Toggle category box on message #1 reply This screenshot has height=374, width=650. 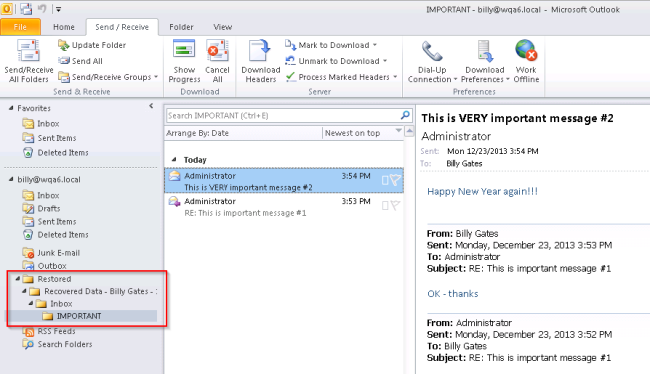(x=385, y=206)
